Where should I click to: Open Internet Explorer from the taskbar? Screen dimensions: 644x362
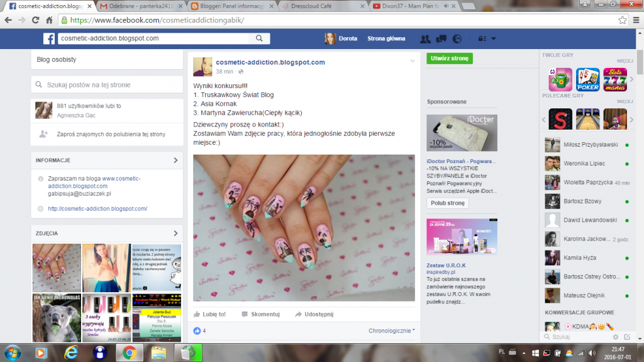click(69, 351)
